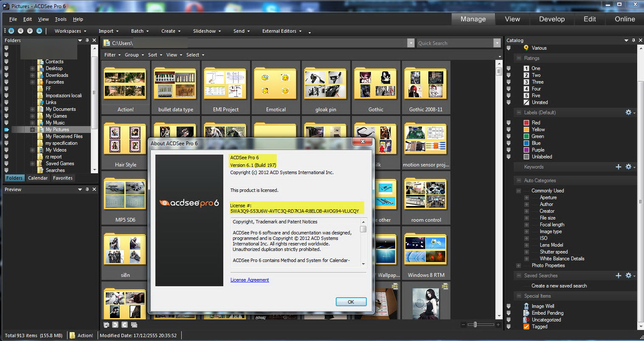Go up one folder level icon
Viewport: 644px width, 341px height.
(x=39, y=31)
